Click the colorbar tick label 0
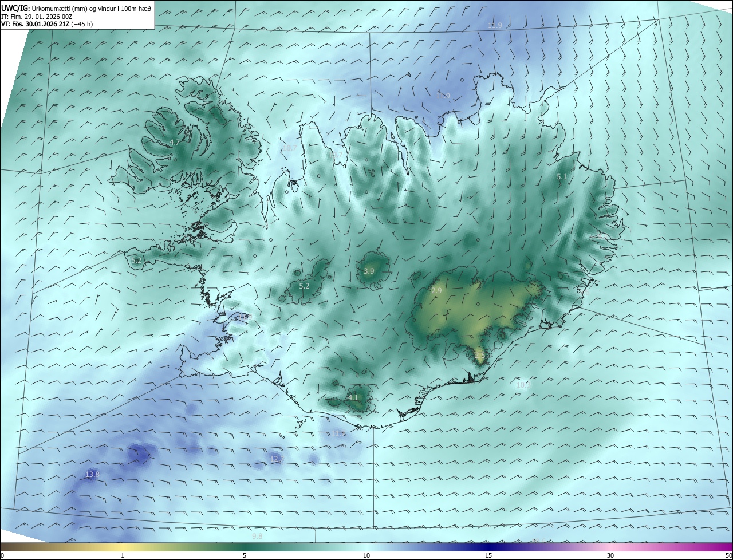This screenshot has width=733, height=560. [x=2, y=556]
